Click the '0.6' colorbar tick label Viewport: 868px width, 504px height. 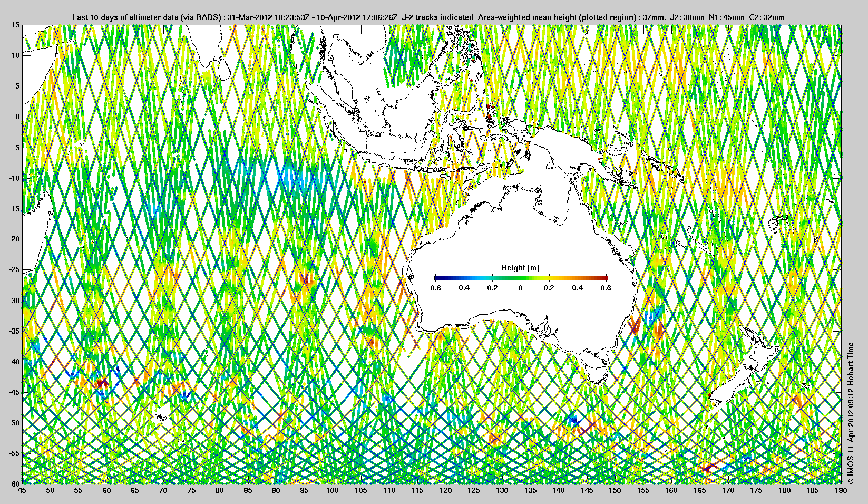(x=606, y=288)
